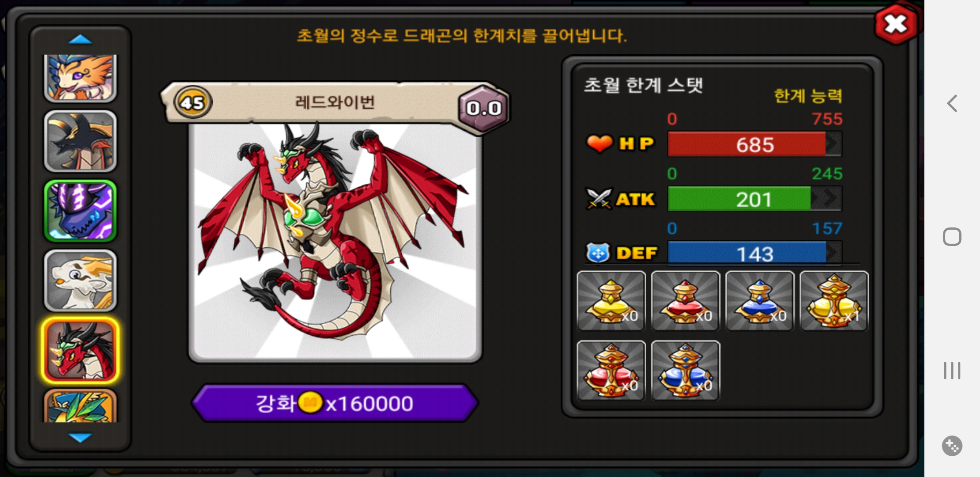This screenshot has height=477, width=980.
Task: Open the game tools controller icon
Action: [952, 446]
